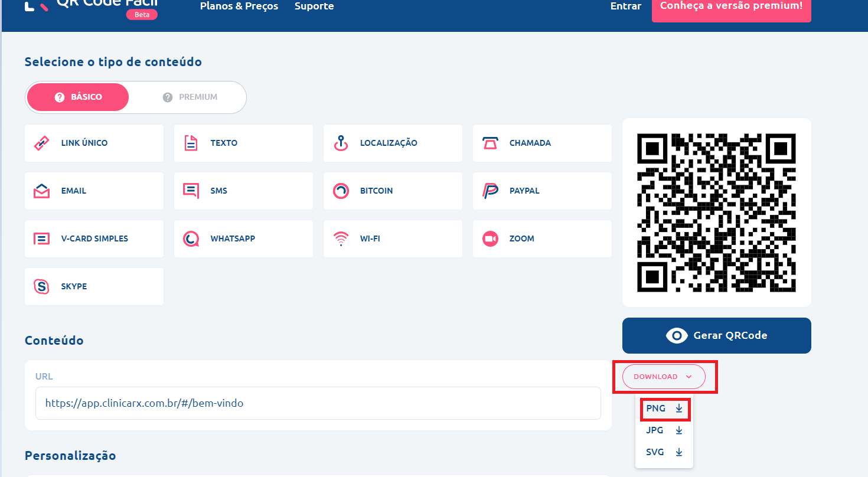Click the Gerar QRCode button
Screen dimensions: 868x477
[x=716, y=335]
